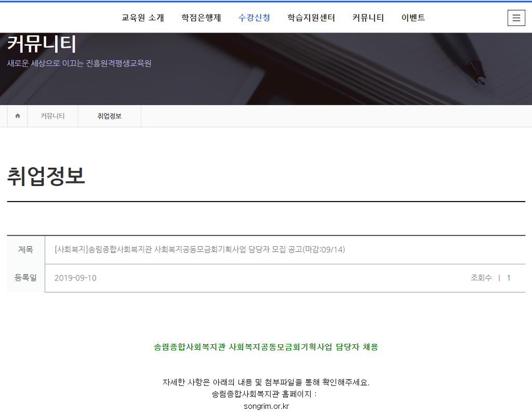This screenshot has height=414, width=532.
Task: Click banner subtitle 새로운 세상으로 이끄는 진흥원격평생교육원
Action: click(79, 63)
